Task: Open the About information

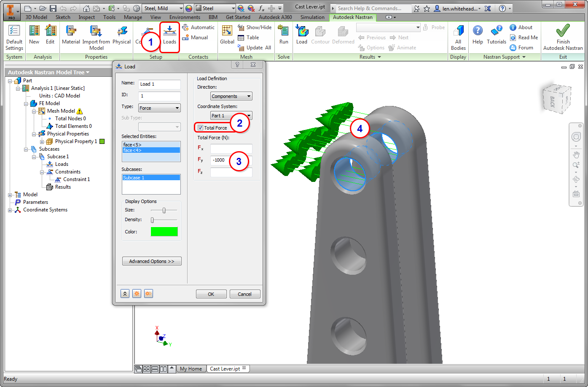Action: [521, 27]
